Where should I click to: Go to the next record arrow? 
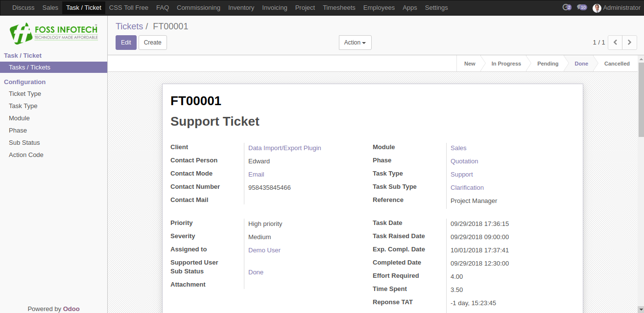tap(630, 43)
